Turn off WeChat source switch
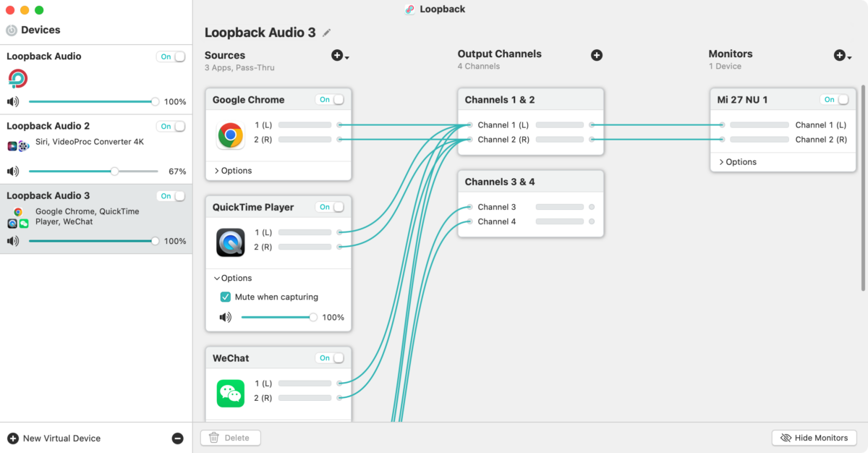Screen dimensions: 868x453 click(x=330, y=358)
